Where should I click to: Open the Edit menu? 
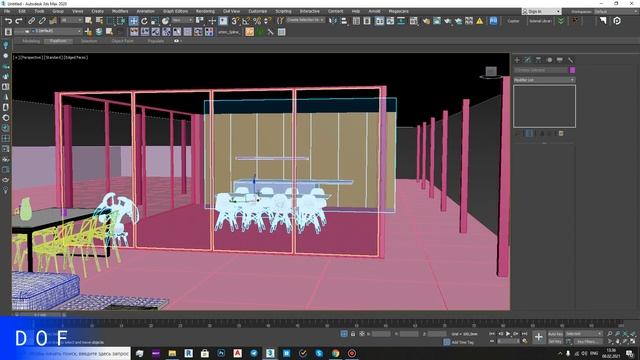tap(22, 11)
